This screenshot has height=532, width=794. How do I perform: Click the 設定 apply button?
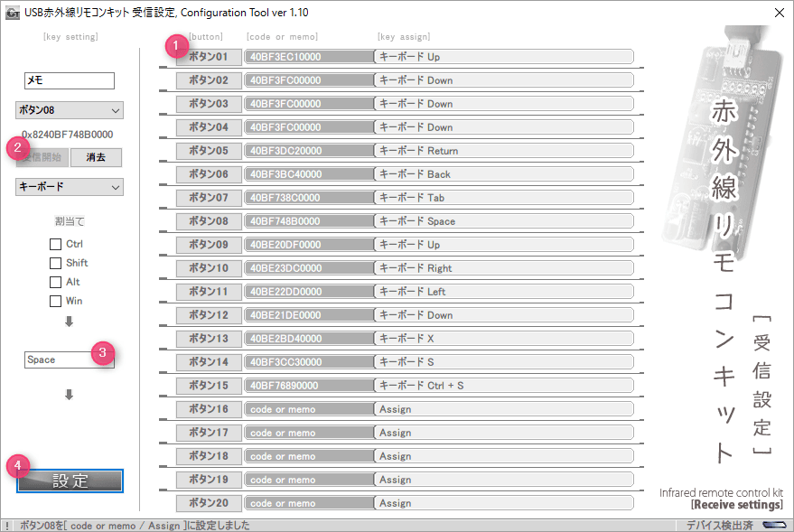point(70,481)
